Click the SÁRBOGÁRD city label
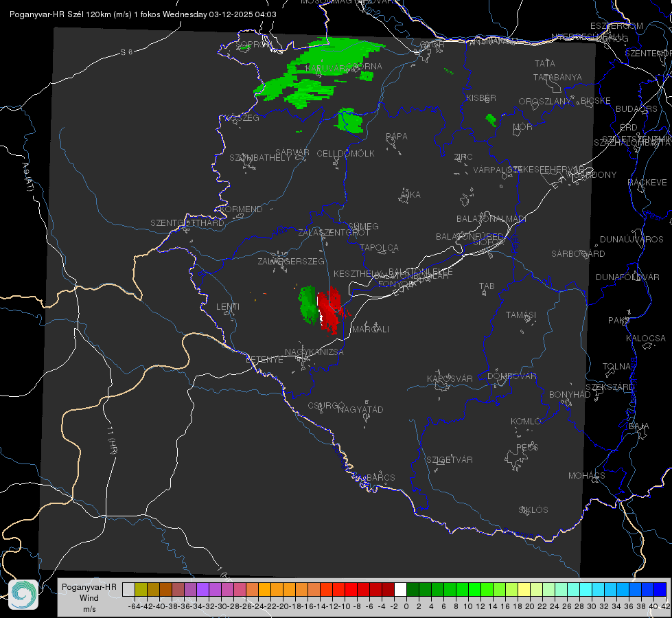The height and width of the screenshot is (618, 672). [578, 254]
